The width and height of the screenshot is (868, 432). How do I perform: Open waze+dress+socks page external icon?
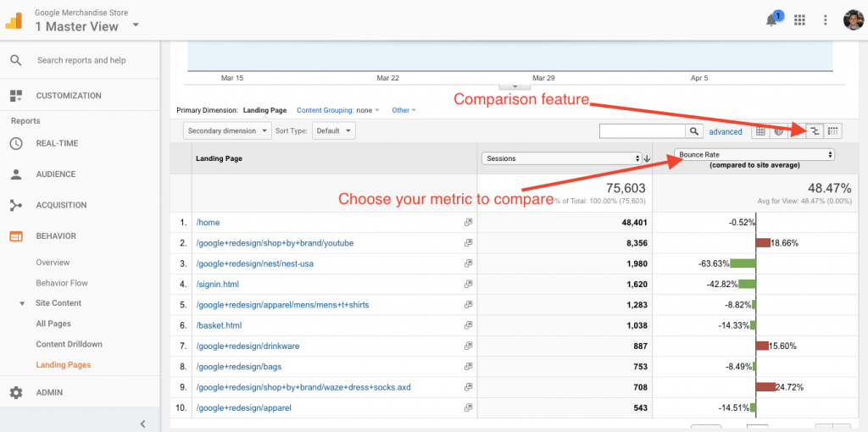(x=468, y=387)
